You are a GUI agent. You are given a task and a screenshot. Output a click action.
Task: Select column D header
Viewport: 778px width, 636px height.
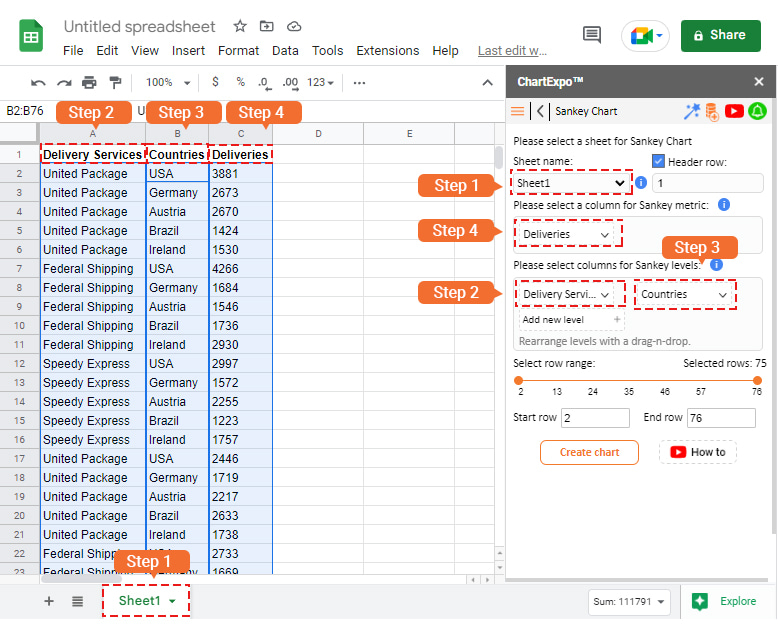coord(318,133)
